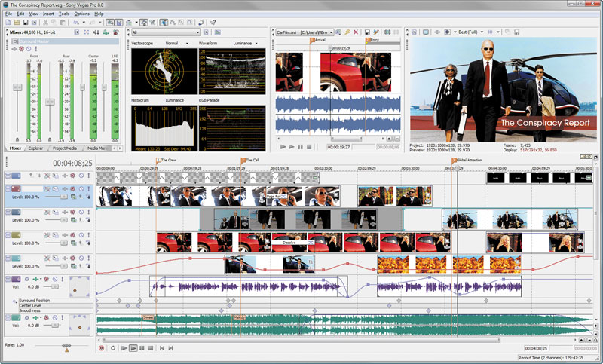Click the external monitor icon in video preview

coord(426,32)
